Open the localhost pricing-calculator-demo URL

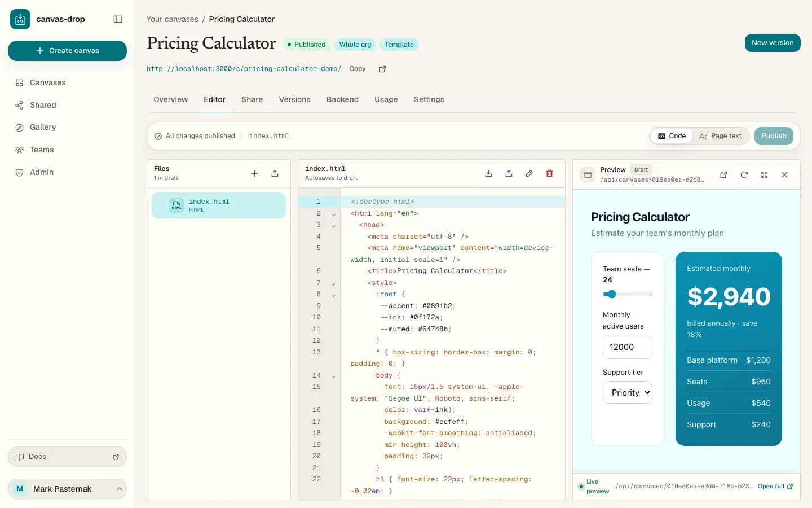pyautogui.click(x=244, y=69)
